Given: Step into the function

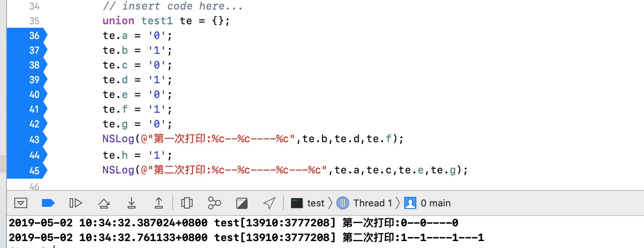Looking at the screenshot, I should click(131, 203).
